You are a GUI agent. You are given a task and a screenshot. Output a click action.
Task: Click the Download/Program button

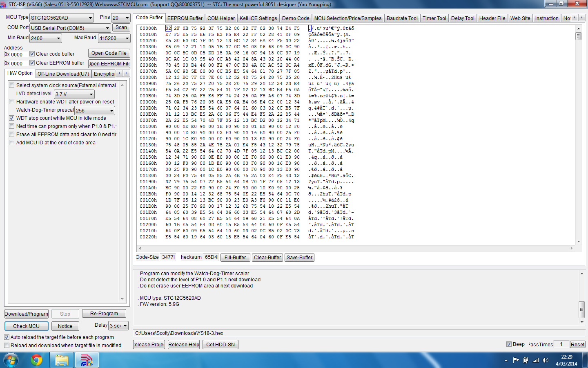(x=27, y=314)
